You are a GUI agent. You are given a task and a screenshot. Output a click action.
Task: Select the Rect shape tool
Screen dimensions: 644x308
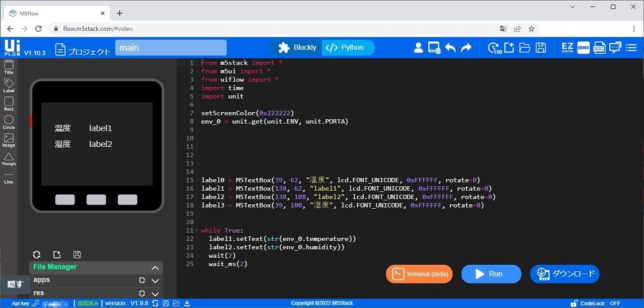coord(9,102)
